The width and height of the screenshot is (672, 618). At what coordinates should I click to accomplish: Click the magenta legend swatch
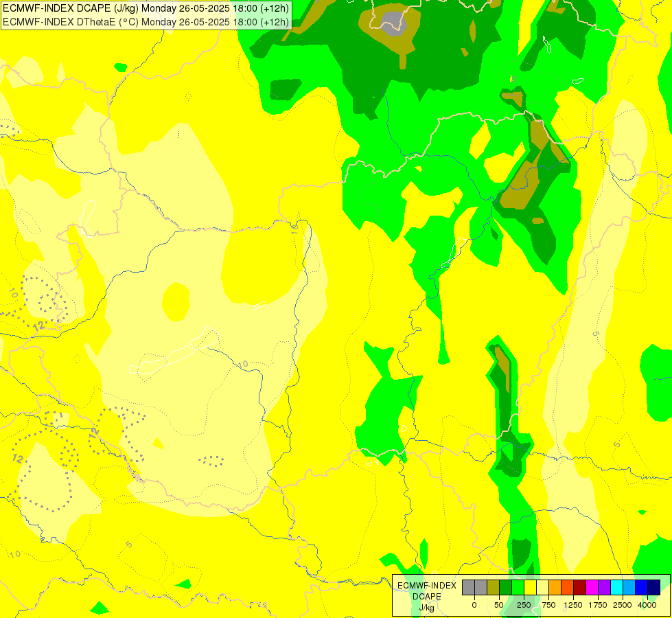[x=592, y=587]
